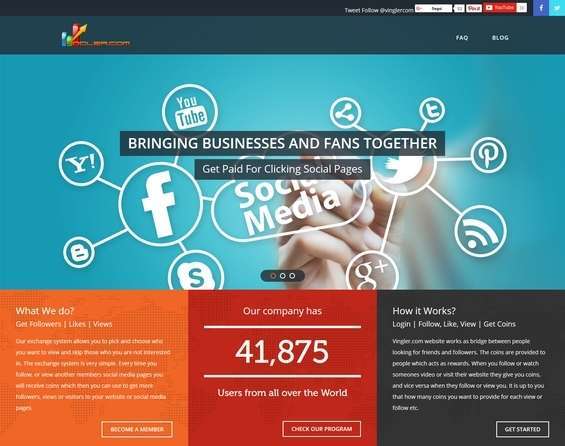The image size is (565, 446).
Task: Click the Pinterest Pin it button
Action: [474, 8]
